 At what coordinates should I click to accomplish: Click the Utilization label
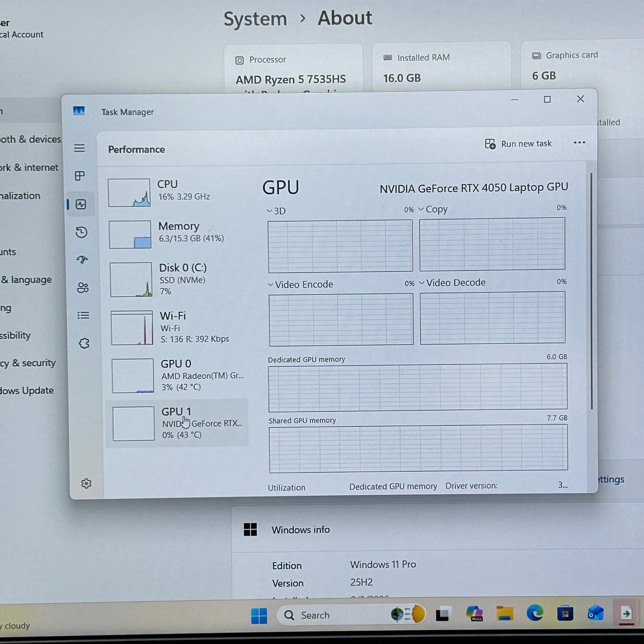coord(287,488)
